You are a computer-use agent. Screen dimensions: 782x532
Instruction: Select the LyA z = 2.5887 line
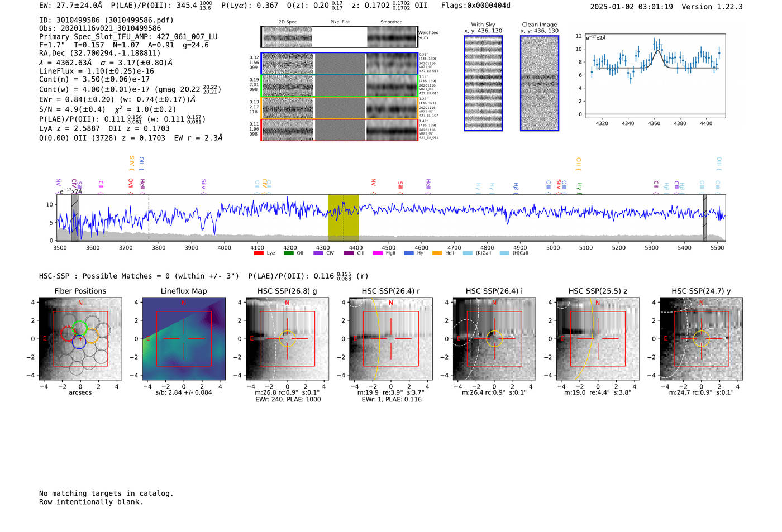104,128
